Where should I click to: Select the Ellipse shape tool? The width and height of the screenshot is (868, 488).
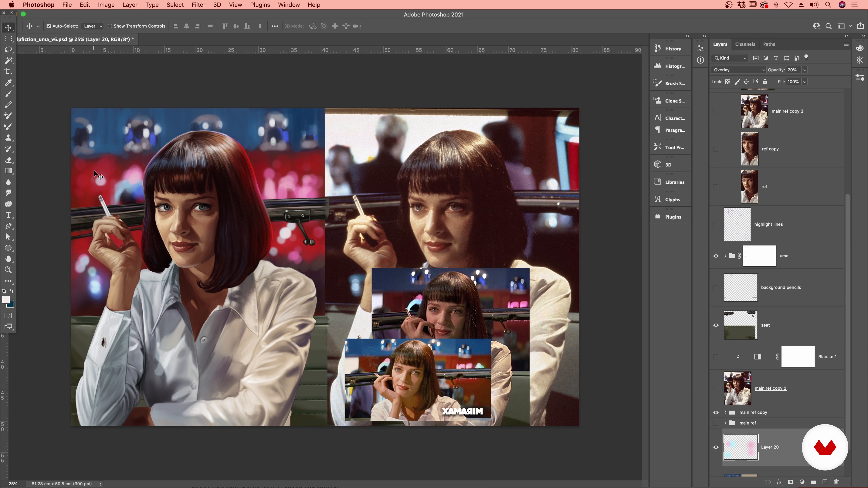8,248
